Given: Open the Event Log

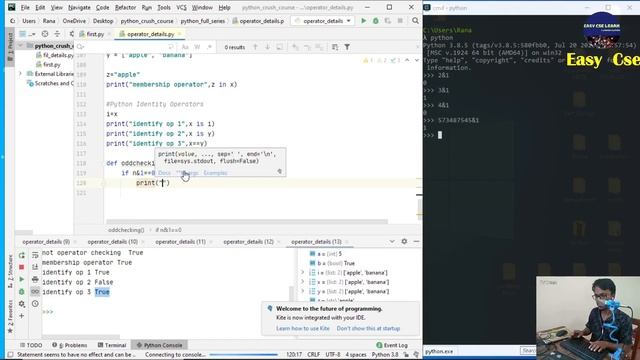Looking at the screenshot, I should pos(392,345).
